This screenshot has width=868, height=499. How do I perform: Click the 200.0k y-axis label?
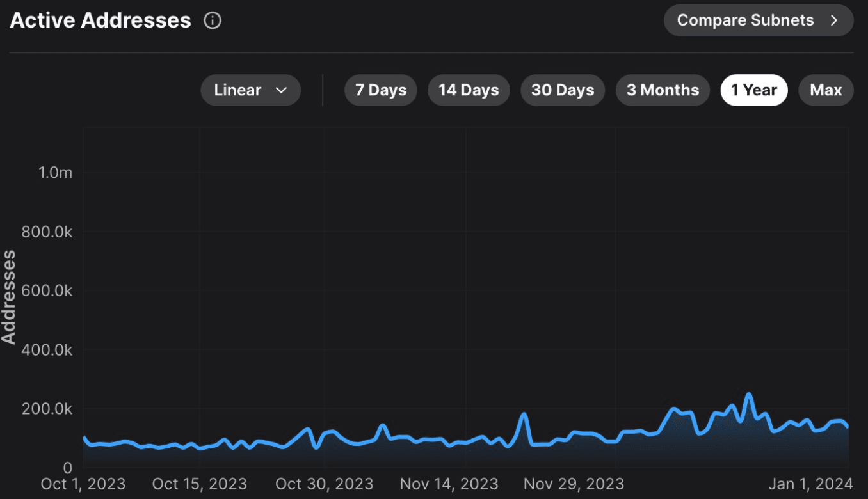(x=47, y=409)
